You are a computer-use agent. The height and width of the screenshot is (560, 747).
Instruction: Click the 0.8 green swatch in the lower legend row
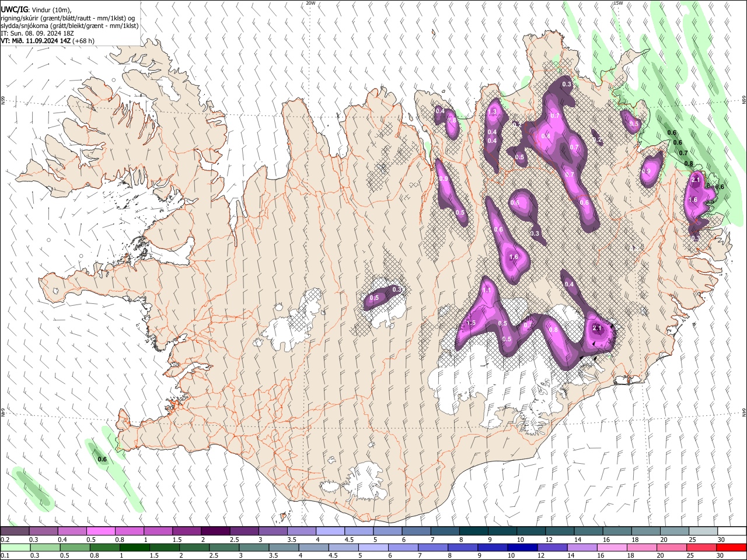coord(105,548)
